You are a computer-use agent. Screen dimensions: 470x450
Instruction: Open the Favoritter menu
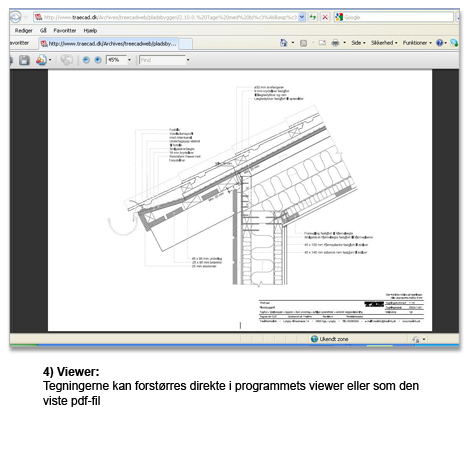[65, 31]
